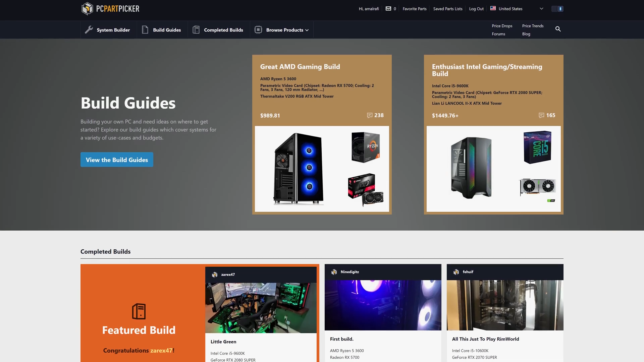The height and width of the screenshot is (362, 644).
Task: Click Intel Core i5-10600K text
Action: 470,351
